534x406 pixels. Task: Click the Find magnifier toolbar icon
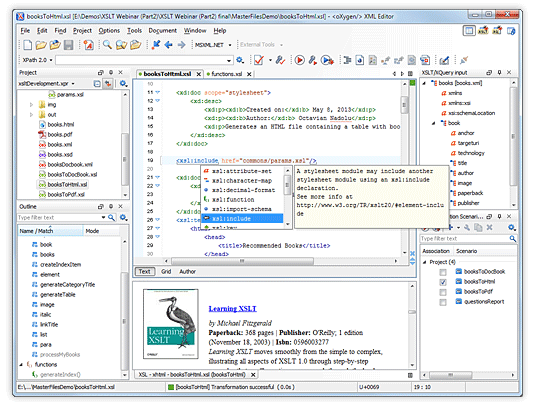(107, 45)
